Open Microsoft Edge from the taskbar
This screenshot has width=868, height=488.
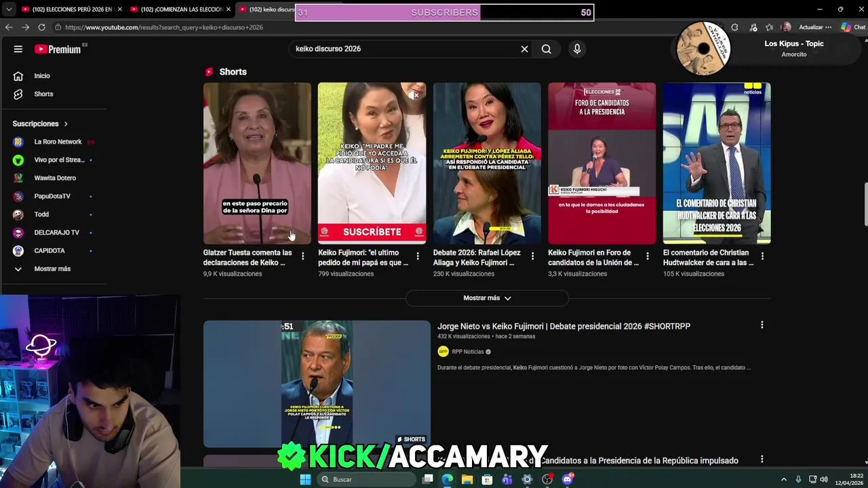pos(448,479)
